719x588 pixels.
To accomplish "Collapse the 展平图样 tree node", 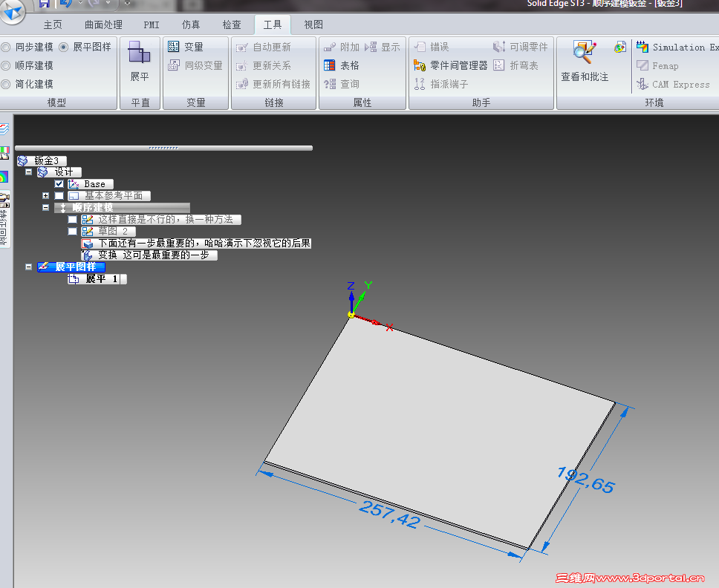I will pyautogui.click(x=28, y=267).
